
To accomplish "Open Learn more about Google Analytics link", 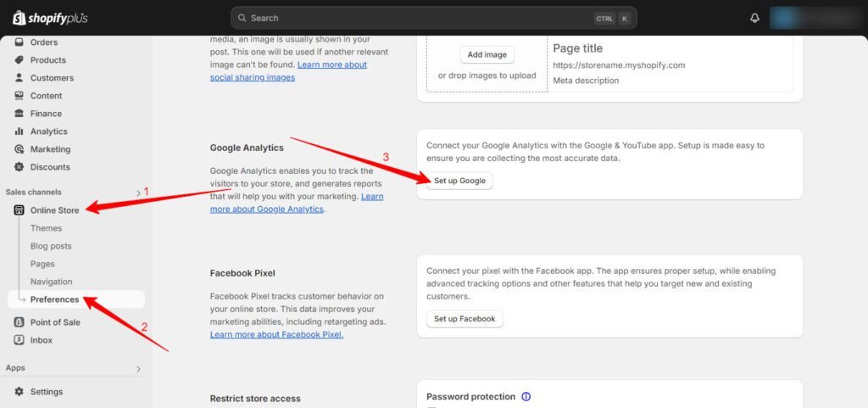I will [297, 203].
